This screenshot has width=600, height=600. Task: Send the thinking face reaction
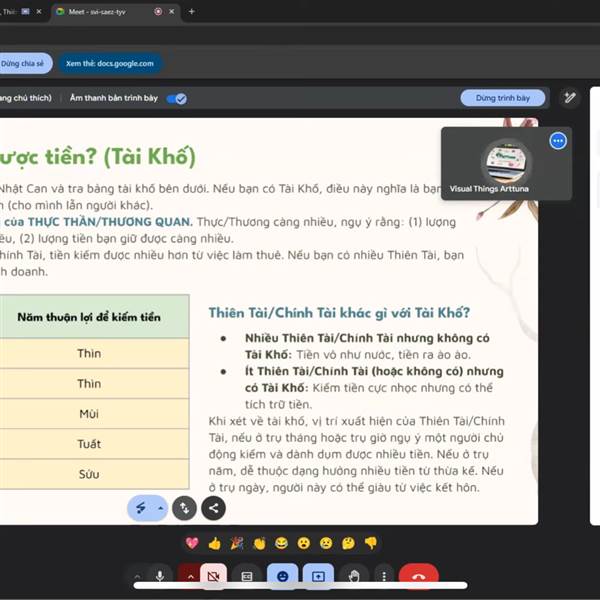pyautogui.click(x=348, y=543)
